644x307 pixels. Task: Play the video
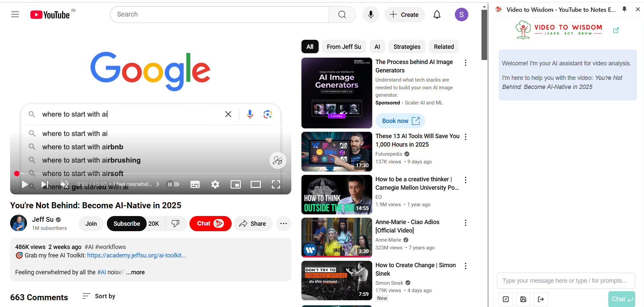(25, 184)
